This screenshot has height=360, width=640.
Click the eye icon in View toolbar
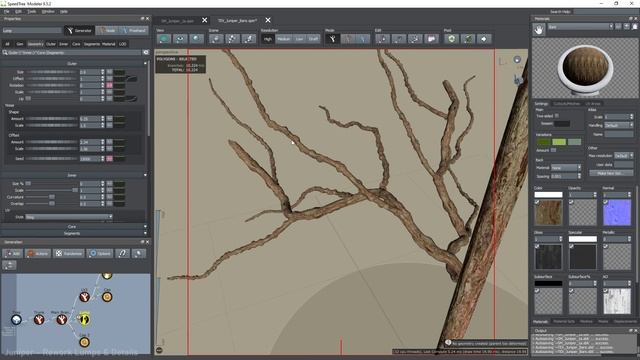click(180, 39)
